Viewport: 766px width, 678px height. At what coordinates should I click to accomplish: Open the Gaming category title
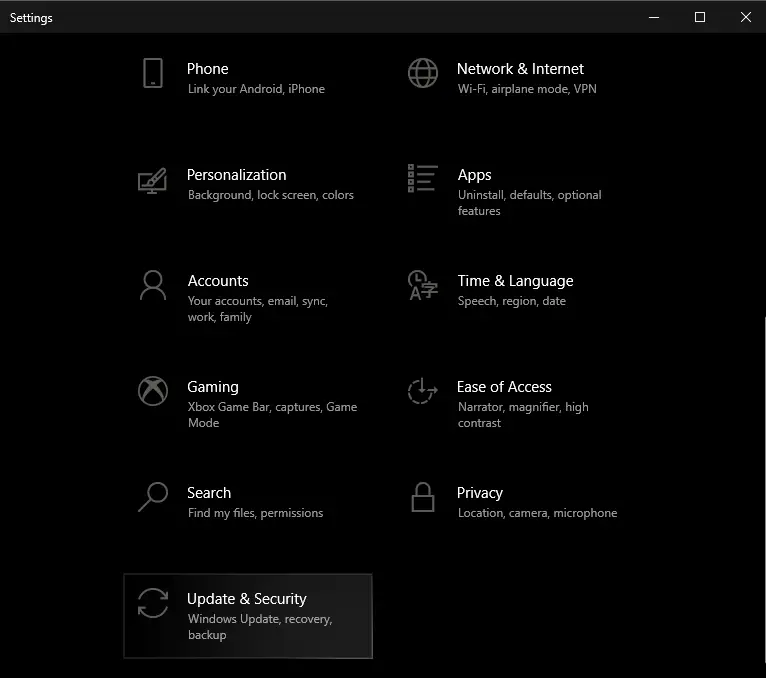(213, 387)
